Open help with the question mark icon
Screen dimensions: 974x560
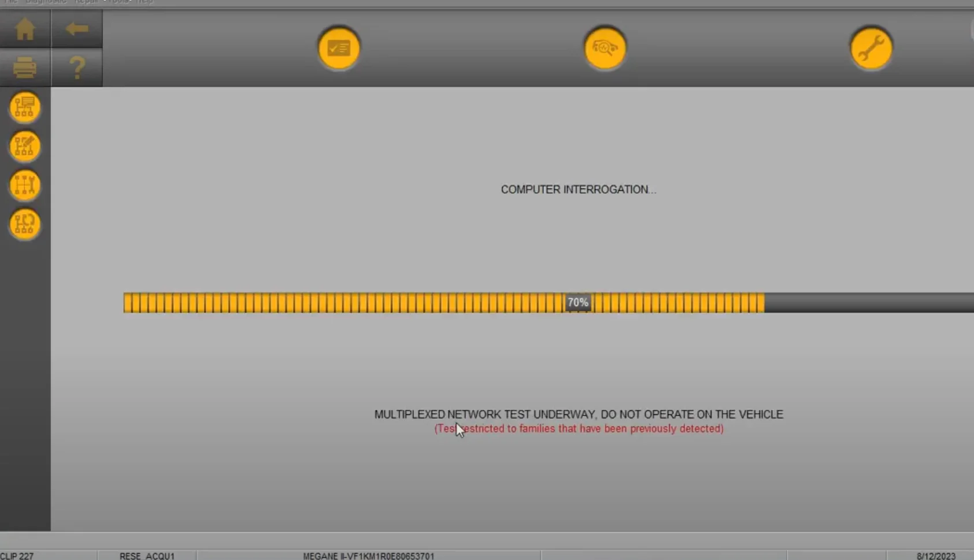[77, 68]
